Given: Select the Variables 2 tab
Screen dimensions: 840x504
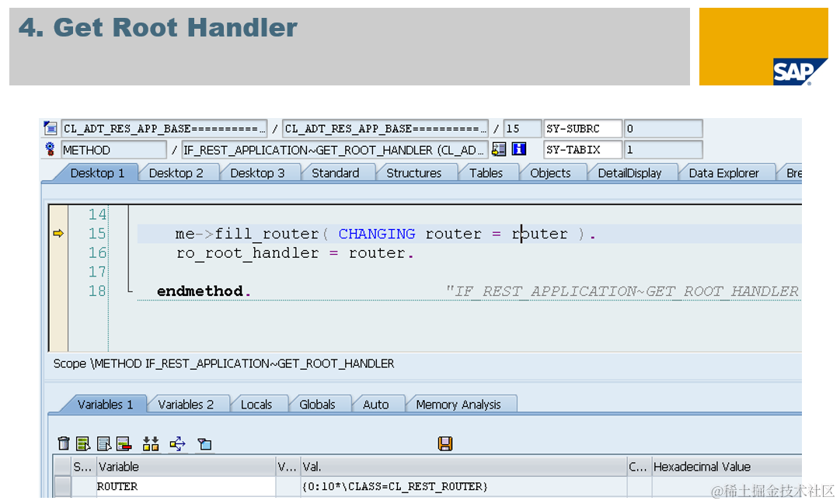Looking at the screenshot, I should [186, 405].
